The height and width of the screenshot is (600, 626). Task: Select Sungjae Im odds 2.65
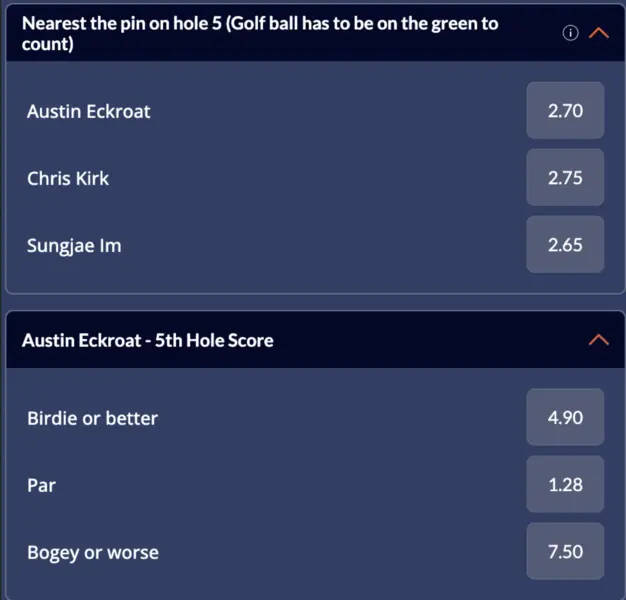coord(565,245)
